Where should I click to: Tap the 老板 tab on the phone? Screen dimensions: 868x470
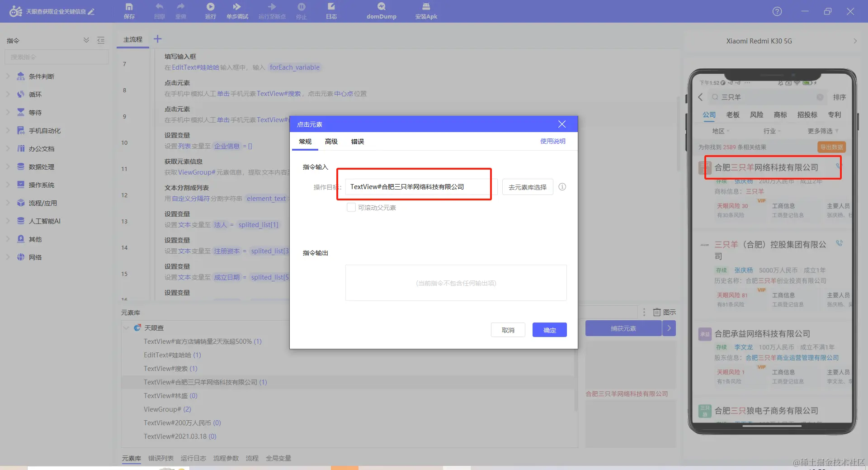coord(733,115)
